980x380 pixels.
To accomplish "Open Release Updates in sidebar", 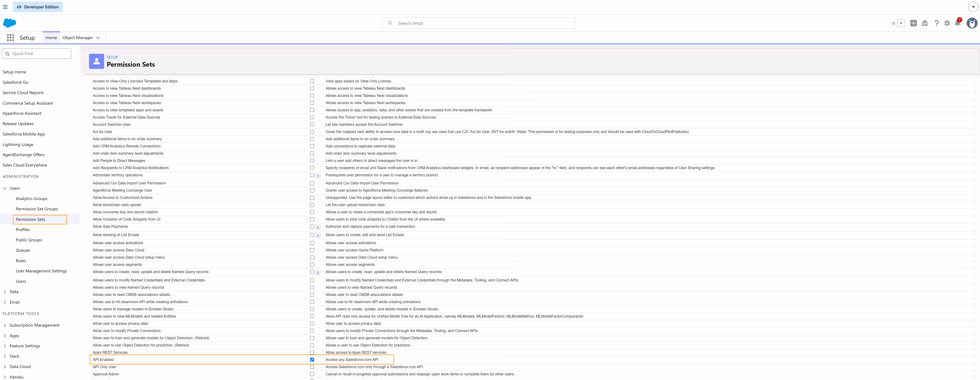I will (18, 123).
